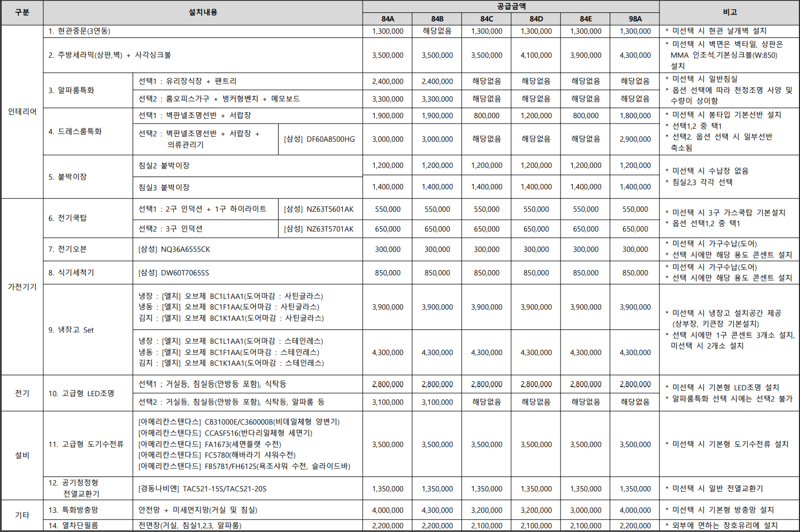This screenshot has height=532, width=800.
Task: Click the '4. 드레스룸특화' cell
Action: tap(88, 132)
